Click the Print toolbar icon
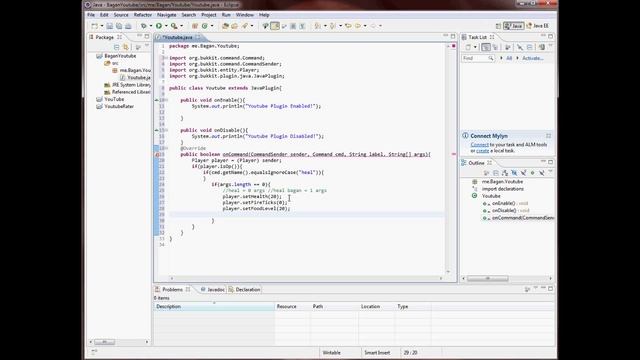Screen dimensions: 640x360 coord(128,26)
